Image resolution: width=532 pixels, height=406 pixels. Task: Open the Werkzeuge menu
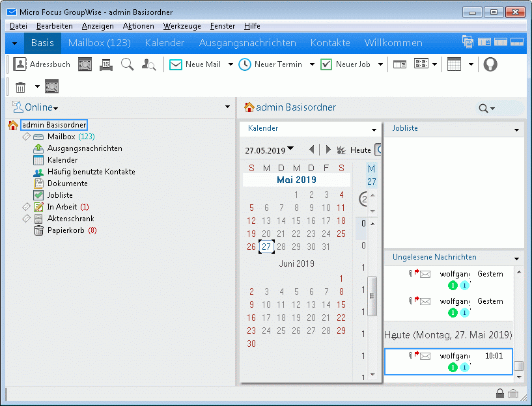182,26
